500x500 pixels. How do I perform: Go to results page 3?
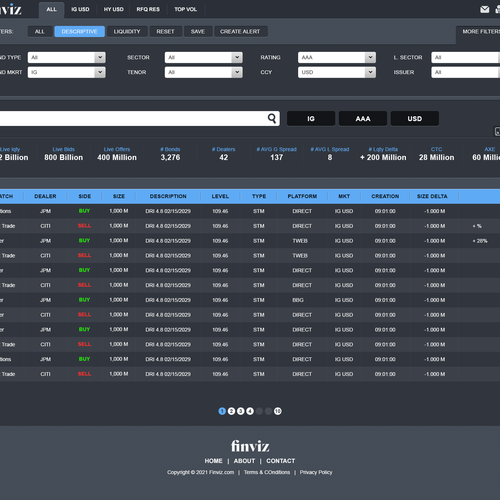point(241,411)
